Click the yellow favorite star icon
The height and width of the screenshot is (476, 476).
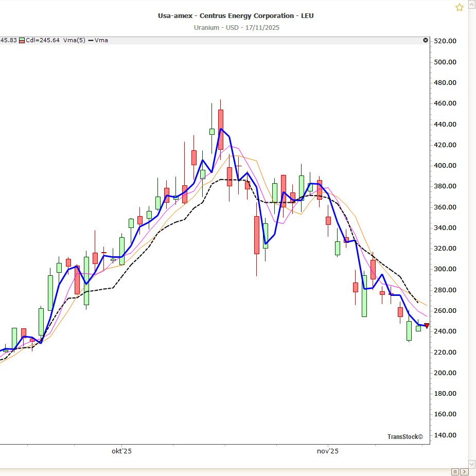click(x=460, y=7)
